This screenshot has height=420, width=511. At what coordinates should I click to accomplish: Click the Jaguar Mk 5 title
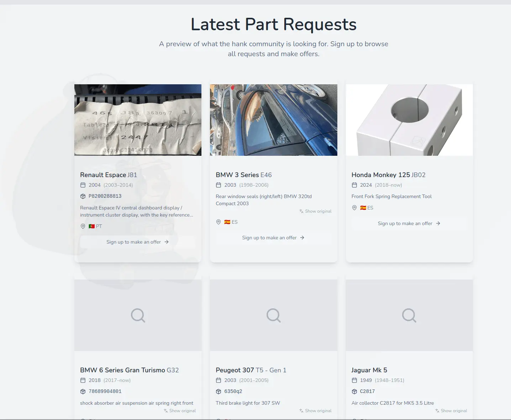point(369,370)
